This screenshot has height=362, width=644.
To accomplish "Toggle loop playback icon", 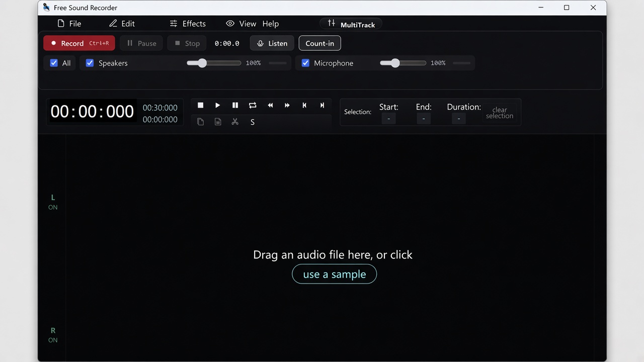I will click(x=253, y=105).
